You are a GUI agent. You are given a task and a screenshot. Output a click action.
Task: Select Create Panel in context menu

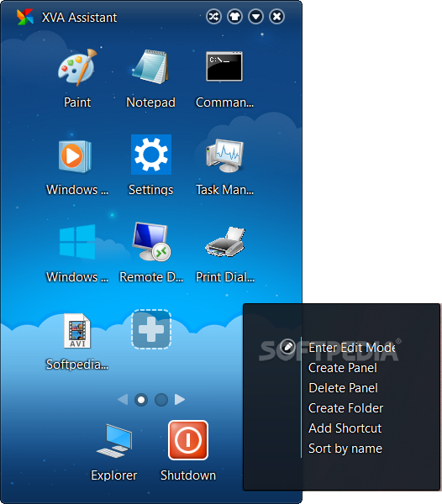click(343, 368)
